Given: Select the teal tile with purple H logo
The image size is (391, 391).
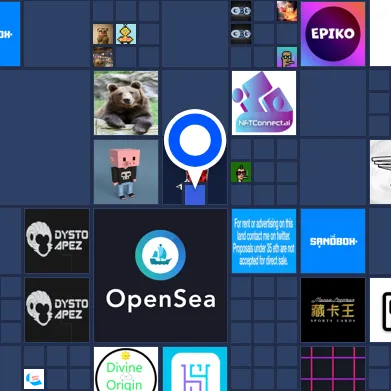Looking at the screenshot, I should tap(195, 369).
